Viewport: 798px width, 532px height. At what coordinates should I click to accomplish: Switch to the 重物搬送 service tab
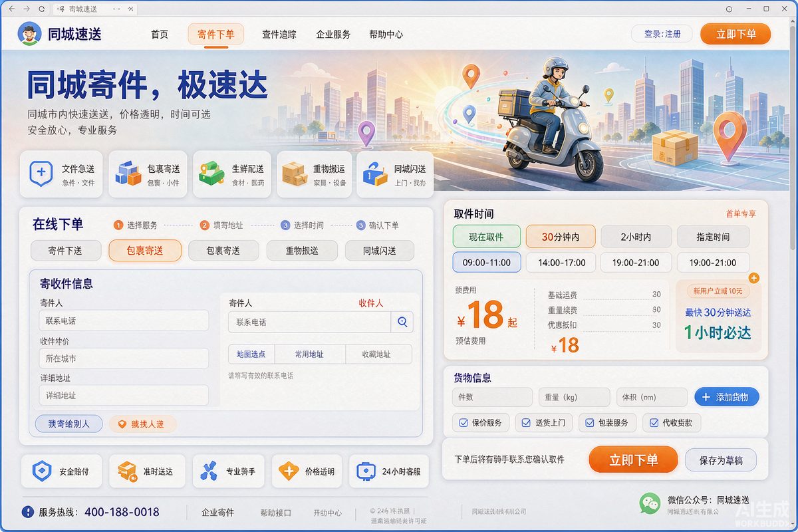(302, 251)
